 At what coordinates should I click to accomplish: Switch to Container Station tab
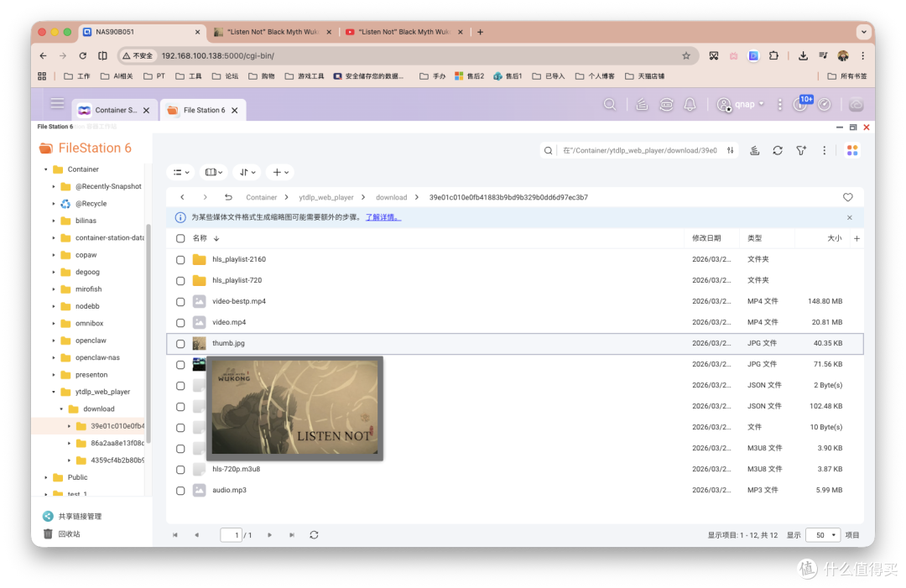coord(112,110)
